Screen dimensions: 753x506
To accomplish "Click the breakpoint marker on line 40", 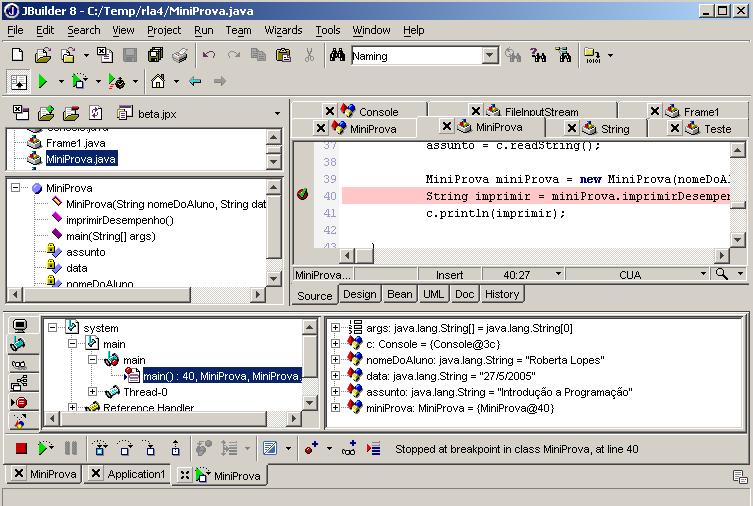I will (x=303, y=194).
